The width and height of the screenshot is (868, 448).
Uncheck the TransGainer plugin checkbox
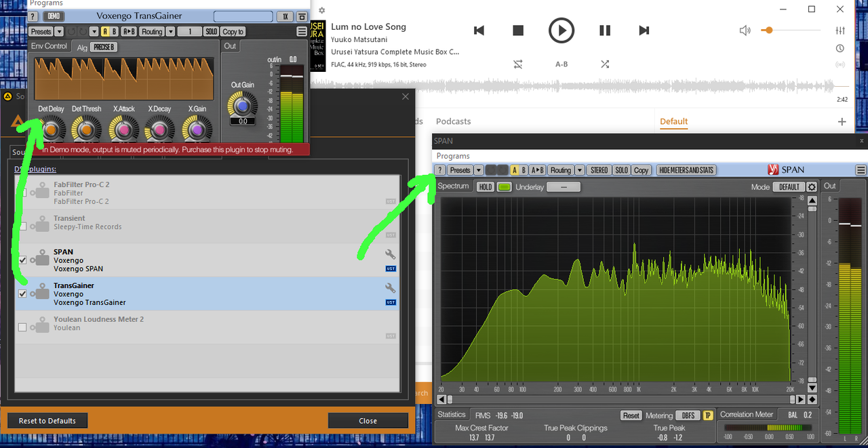click(22, 294)
